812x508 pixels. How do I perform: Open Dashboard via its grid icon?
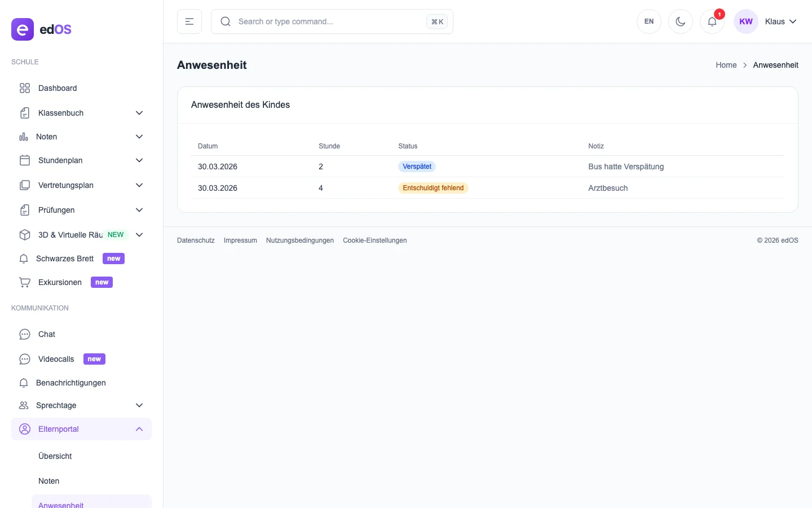coord(25,88)
